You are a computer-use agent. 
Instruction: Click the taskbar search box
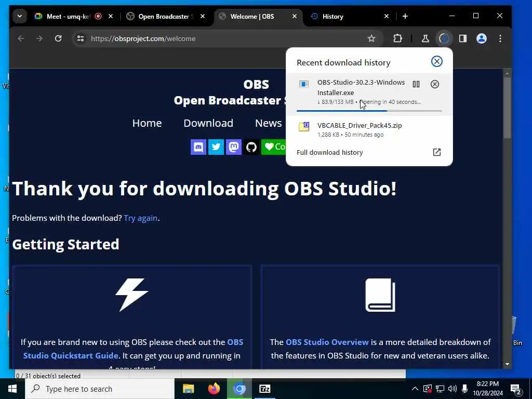[x=100, y=389]
